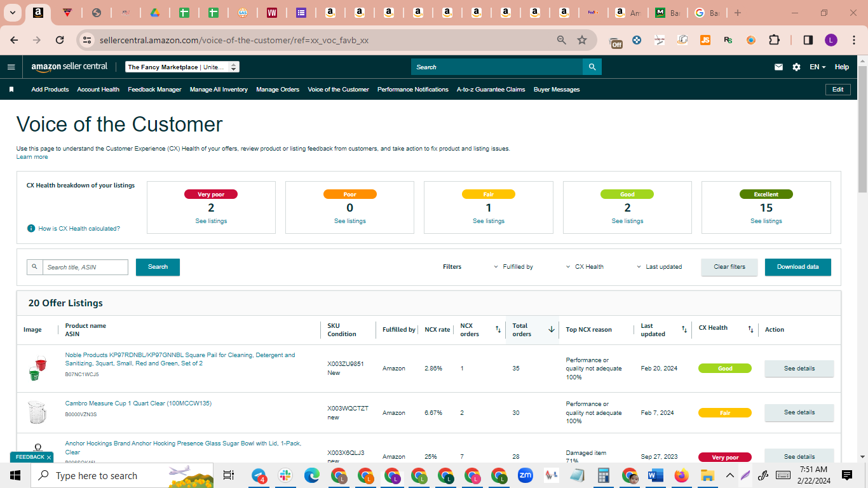Click the Edit button in nav bar

(838, 90)
